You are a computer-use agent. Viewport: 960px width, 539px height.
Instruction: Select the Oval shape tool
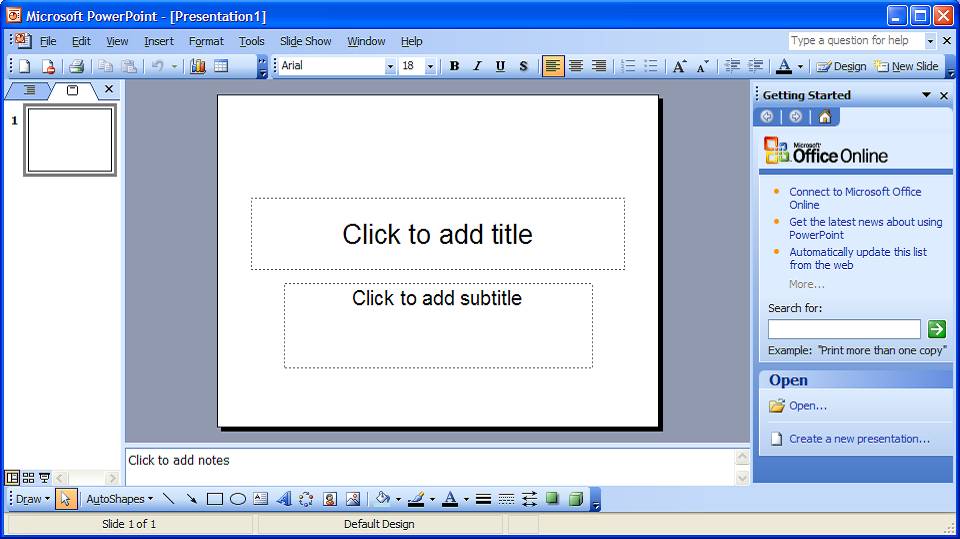(x=238, y=499)
